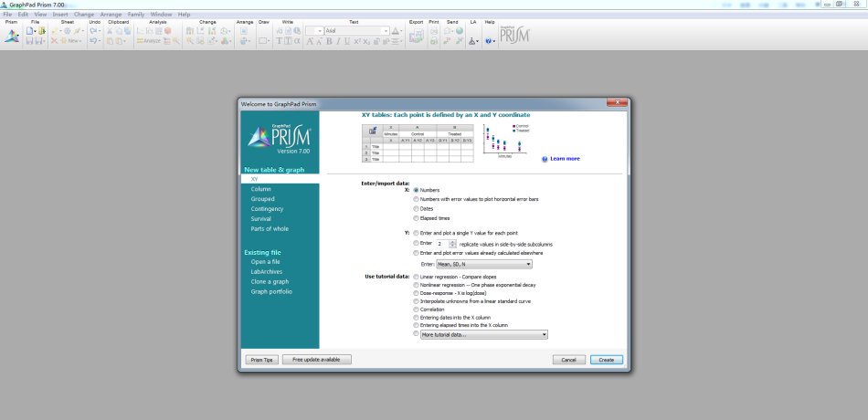The width and height of the screenshot is (868, 420).
Task: Click the text color A icon
Action: [396, 31]
